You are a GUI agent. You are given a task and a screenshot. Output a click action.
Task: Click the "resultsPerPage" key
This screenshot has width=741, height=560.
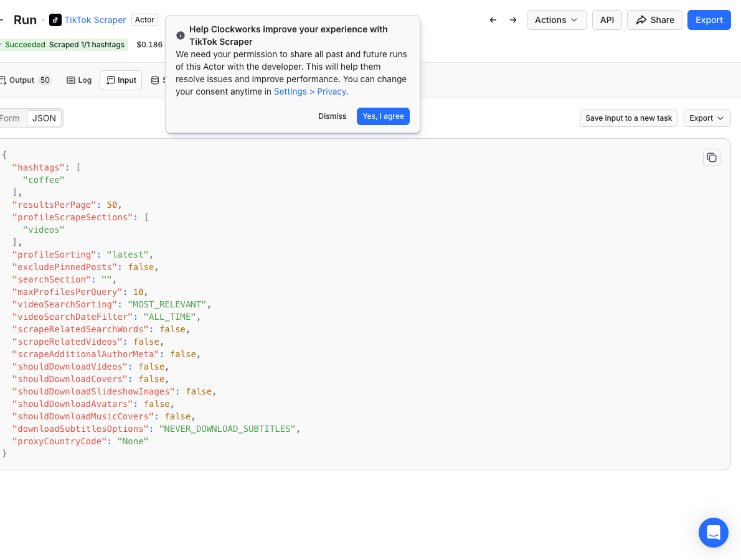pyautogui.click(x=54, y=205)
